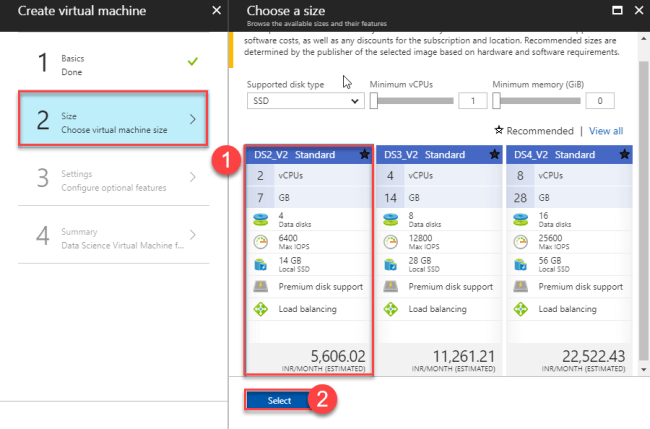
Task: Click the Minimum vCPUs slider track
Action: (415, 101)
